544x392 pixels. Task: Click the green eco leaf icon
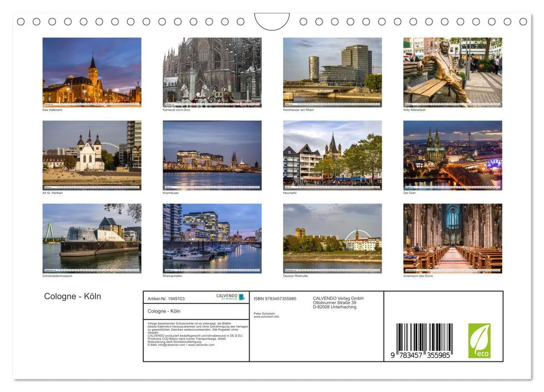479,341
